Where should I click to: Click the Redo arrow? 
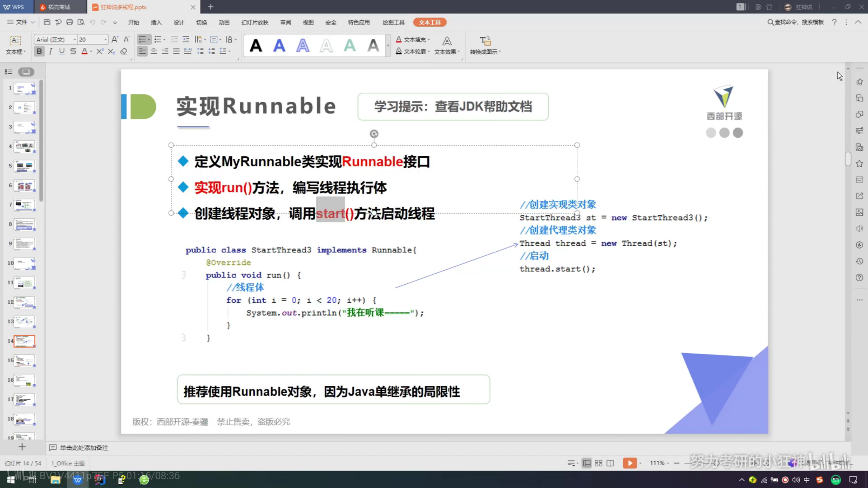pos(103,22)
